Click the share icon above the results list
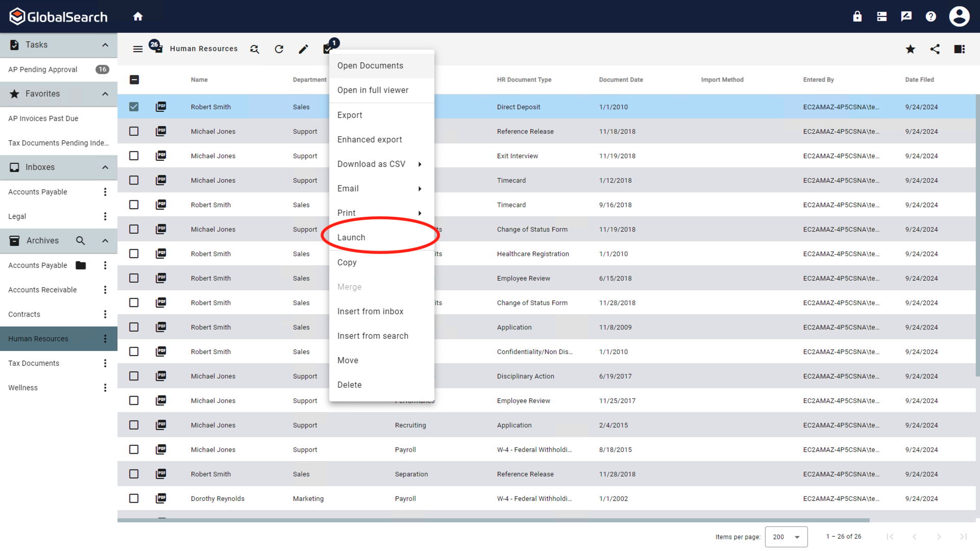The width and height of the screenshot is (980, 551). [x=935, y=49]
